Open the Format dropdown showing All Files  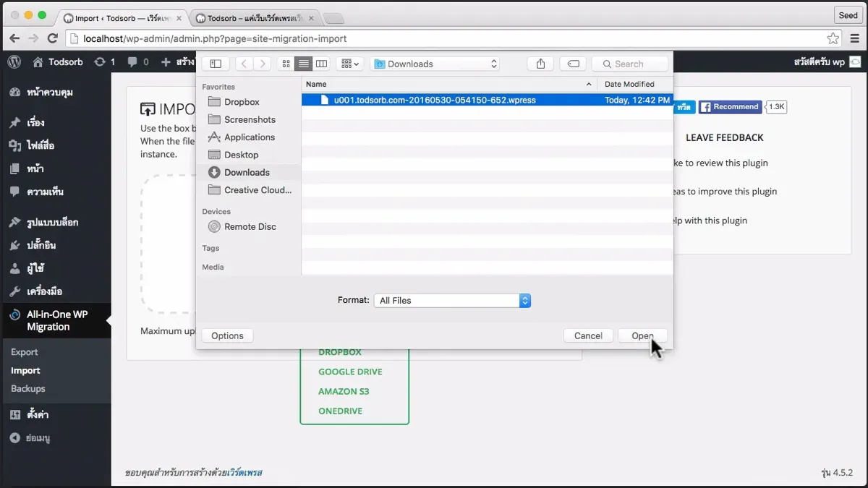pos(452,300)
